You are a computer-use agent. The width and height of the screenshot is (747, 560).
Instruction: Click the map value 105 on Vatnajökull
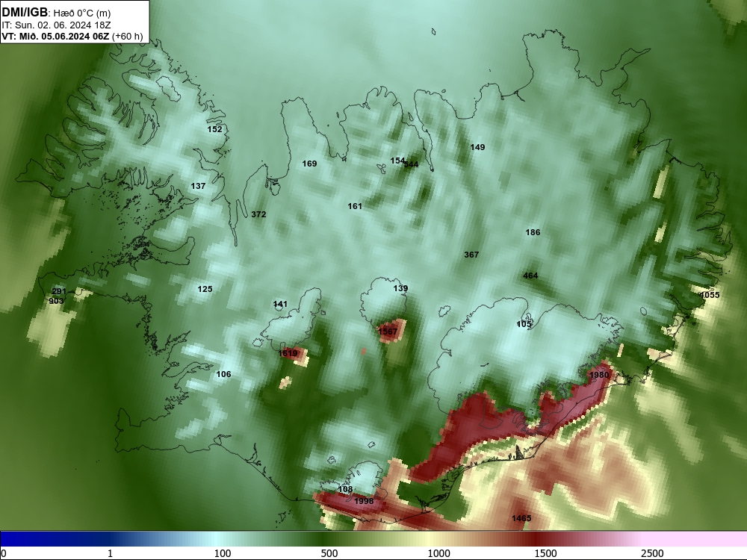pos(524,324)
